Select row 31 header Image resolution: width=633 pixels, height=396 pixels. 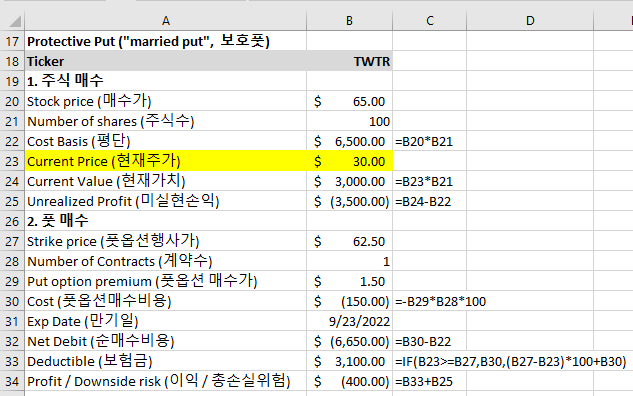point(12,321)
